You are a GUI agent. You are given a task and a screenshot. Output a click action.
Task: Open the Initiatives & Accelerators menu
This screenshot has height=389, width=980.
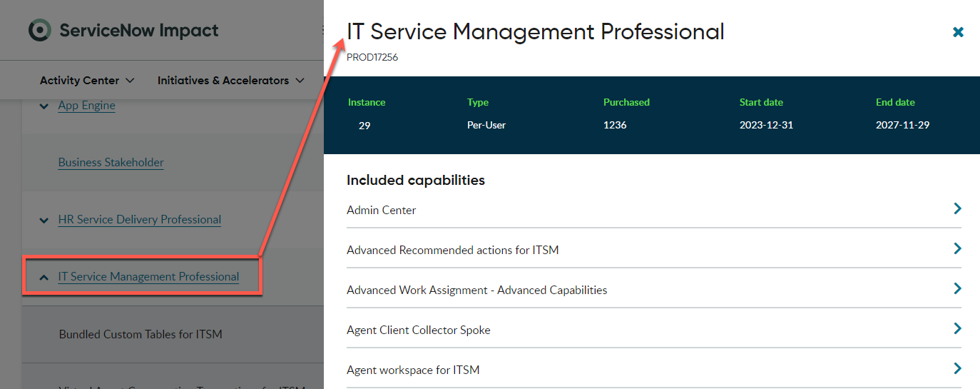pos(231,81)
